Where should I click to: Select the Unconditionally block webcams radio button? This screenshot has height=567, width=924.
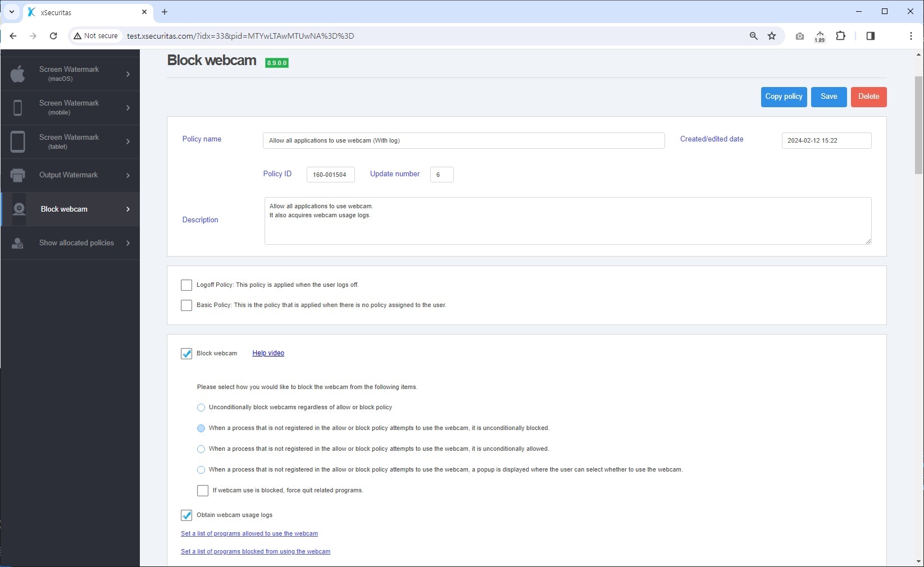[201, 408]
